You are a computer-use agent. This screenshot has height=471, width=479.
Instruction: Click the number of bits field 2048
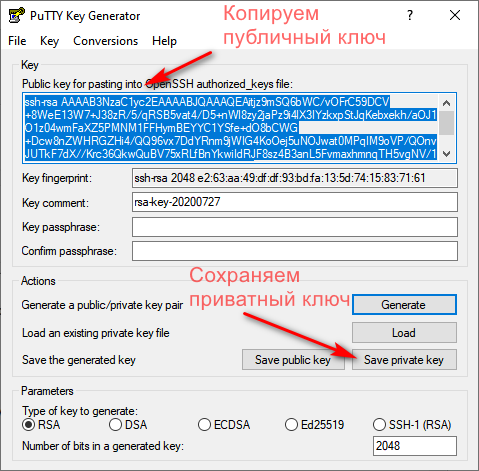(x=415, y=446)
